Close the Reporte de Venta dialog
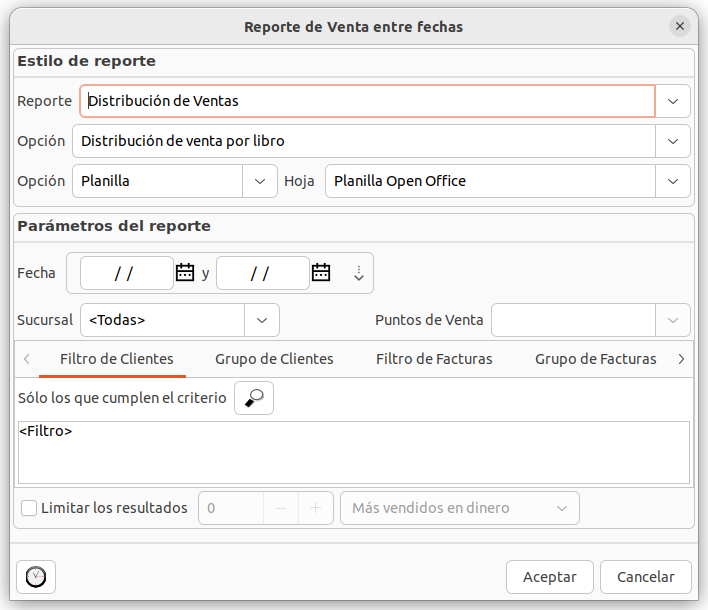708x610 pixels. point(680,27)
